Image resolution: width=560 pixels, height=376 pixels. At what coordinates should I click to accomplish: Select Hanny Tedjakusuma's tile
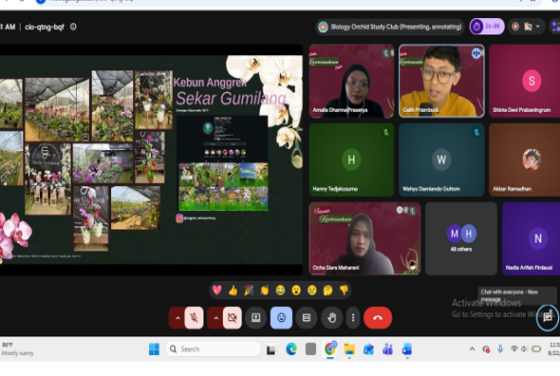[351, 160]
